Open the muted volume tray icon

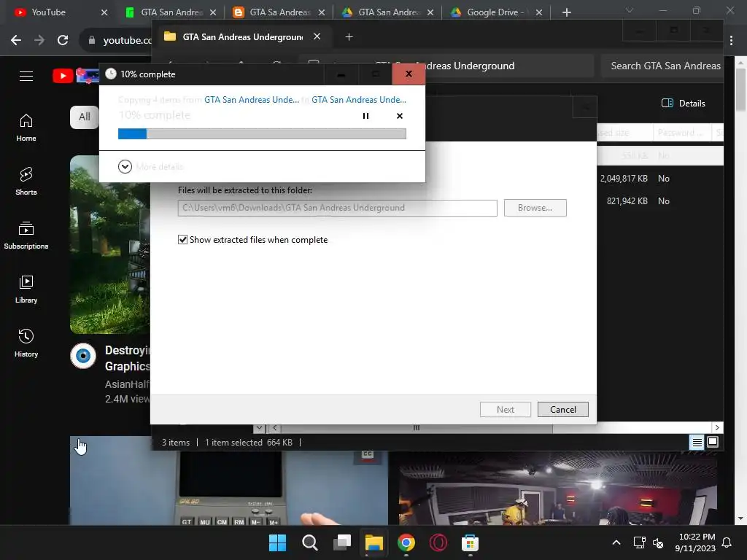point(658,542)
